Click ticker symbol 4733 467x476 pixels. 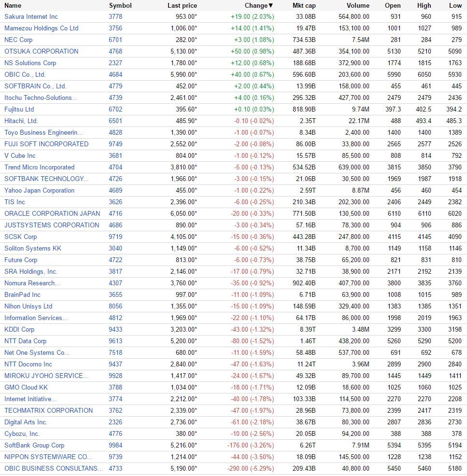click(x=115, y=468)
